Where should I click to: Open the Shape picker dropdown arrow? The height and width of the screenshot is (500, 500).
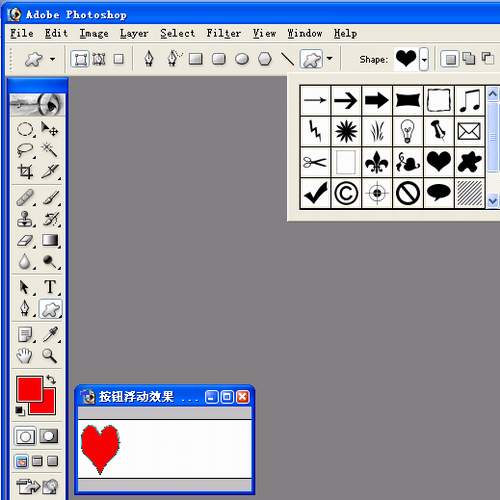coord(424,59)
